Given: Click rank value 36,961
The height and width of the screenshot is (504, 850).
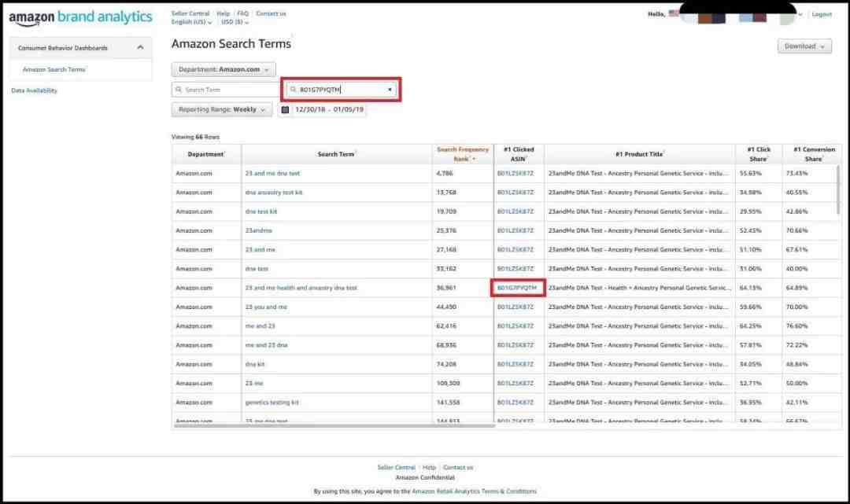Looking at the screenshot, I should tap(446, 288).
